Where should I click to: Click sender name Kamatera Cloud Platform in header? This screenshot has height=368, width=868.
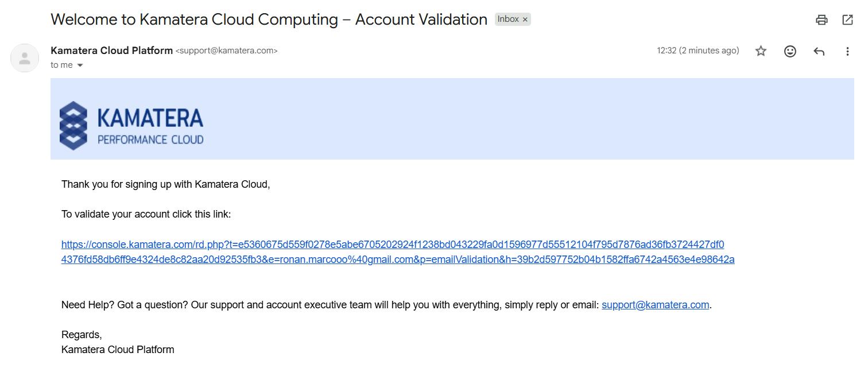coord(111,51)
